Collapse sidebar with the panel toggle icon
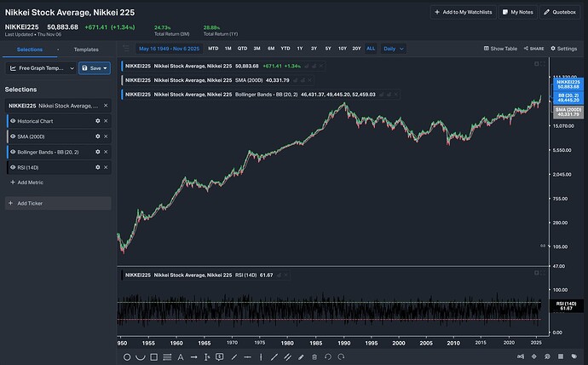The width and height of the screenshot is (588, 365). point(126,48)
